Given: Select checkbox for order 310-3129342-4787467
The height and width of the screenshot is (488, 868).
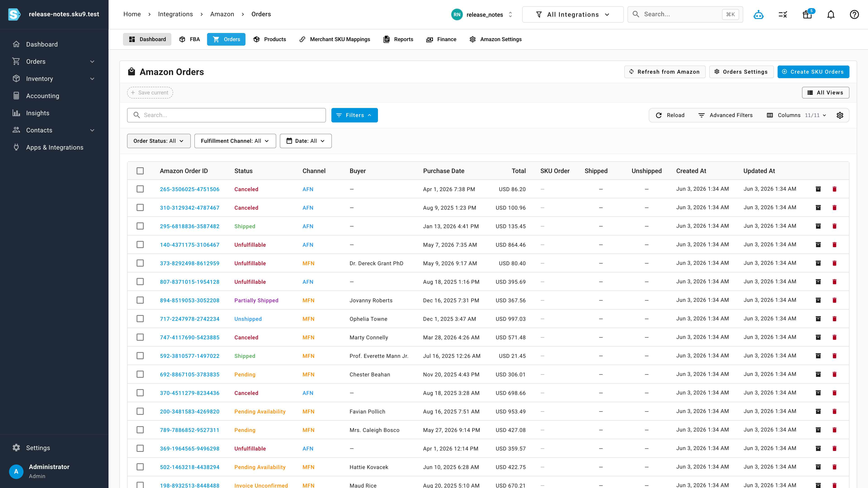Looking at the screenshot, I should 140,207.
